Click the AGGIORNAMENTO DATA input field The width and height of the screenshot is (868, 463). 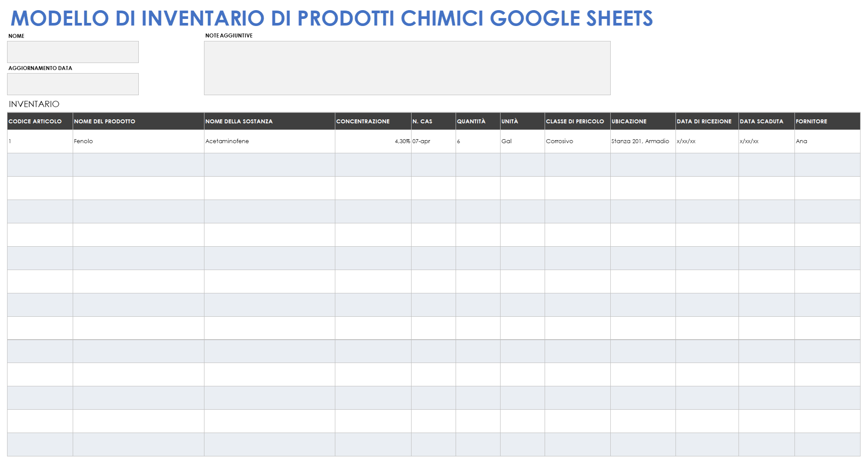(x=73, y=84)
